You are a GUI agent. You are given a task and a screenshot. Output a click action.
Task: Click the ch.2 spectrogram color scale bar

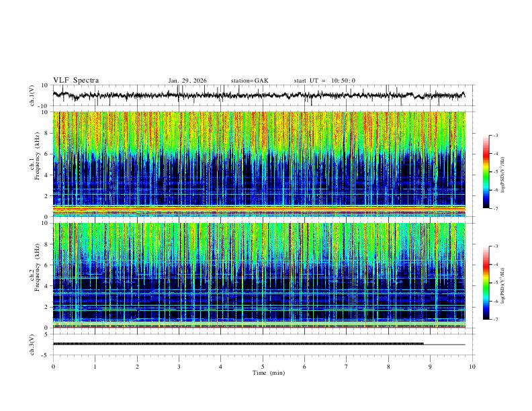point(486,283)
